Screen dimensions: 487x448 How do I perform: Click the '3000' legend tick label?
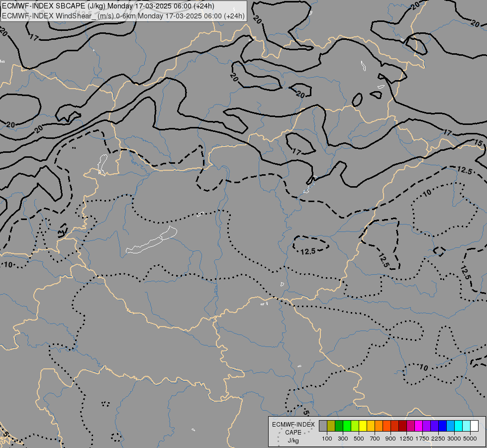point(454,439)
